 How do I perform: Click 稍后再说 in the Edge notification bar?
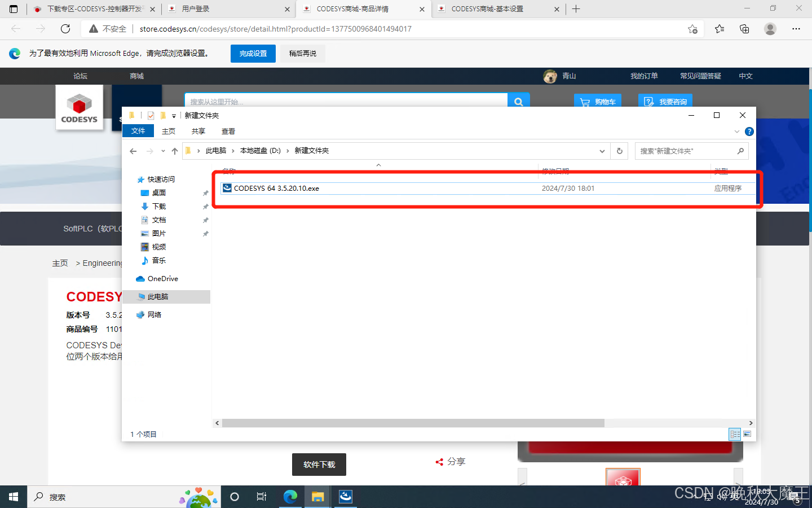(303, 54)
